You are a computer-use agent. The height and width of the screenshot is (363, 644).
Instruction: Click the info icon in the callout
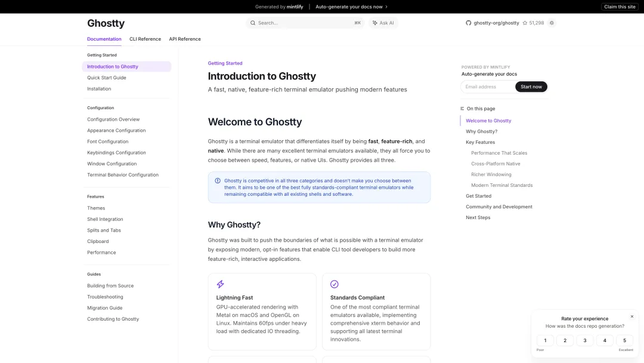218,180
